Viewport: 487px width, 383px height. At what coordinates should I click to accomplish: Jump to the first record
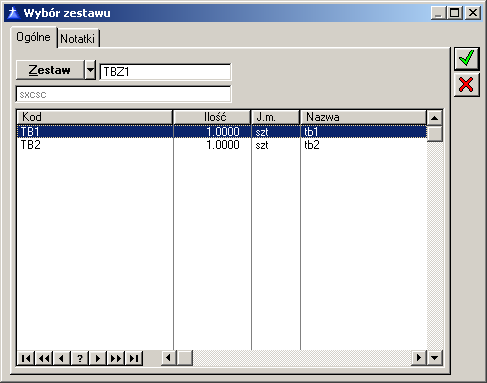click(x=26, y=358)
